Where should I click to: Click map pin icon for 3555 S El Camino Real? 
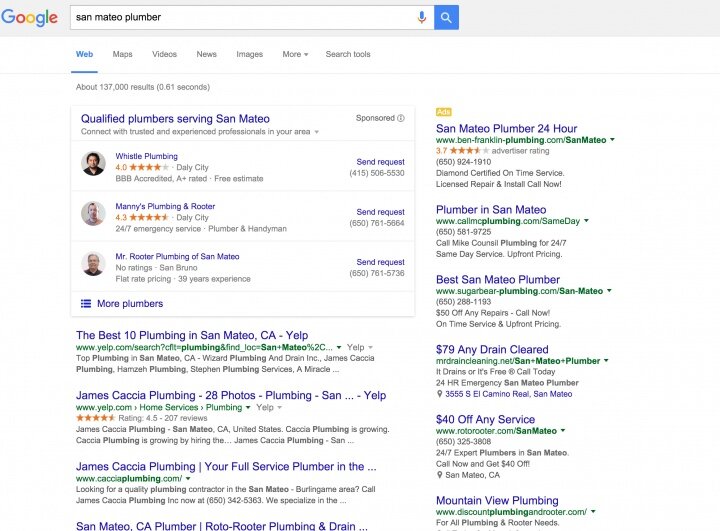(439, 394)
